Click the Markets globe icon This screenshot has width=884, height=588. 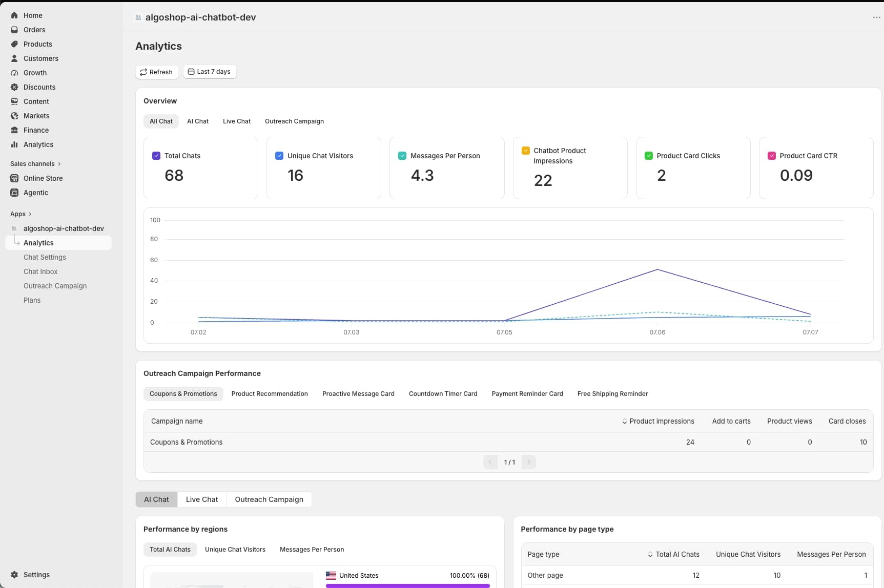tap(14, 116)
